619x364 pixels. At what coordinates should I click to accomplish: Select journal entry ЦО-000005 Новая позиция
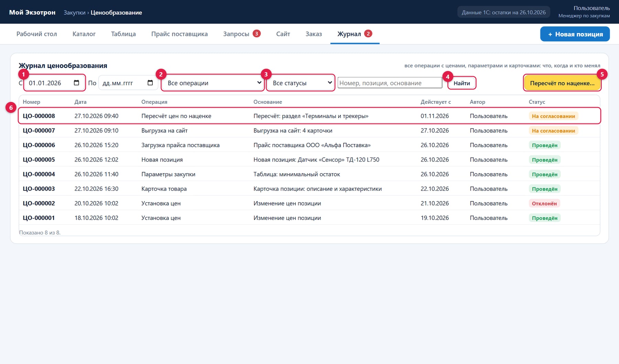[309, 159]
